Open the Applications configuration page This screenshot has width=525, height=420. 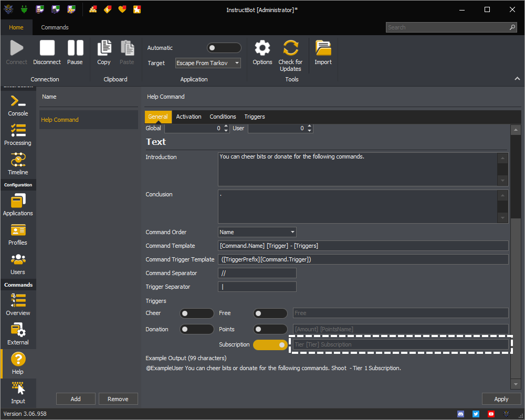coord(18,205)
